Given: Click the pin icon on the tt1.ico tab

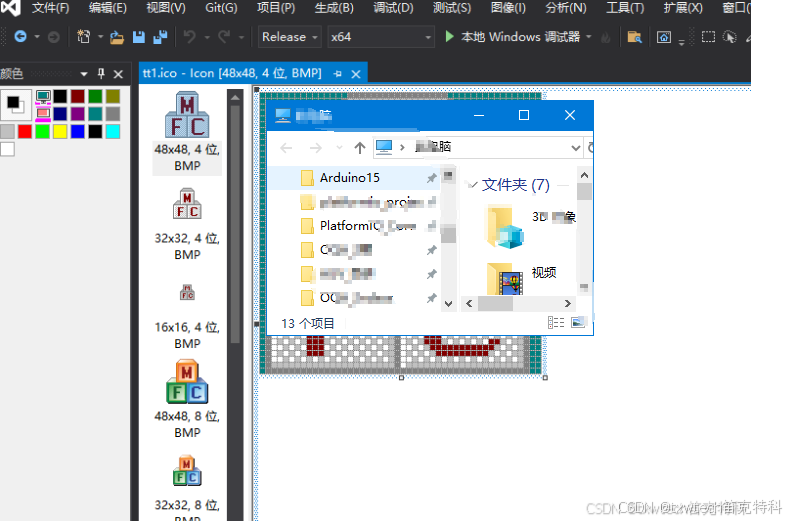Looking at the screenshot, I should pos(338,74).
